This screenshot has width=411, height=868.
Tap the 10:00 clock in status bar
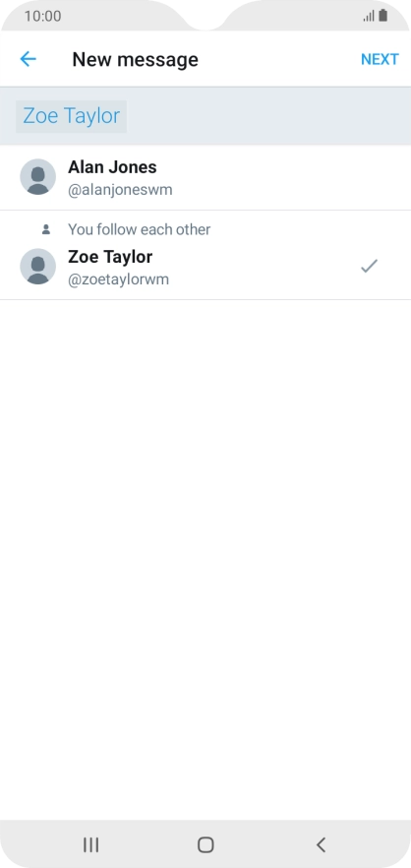pyautogui.click(x=42, y=16)
